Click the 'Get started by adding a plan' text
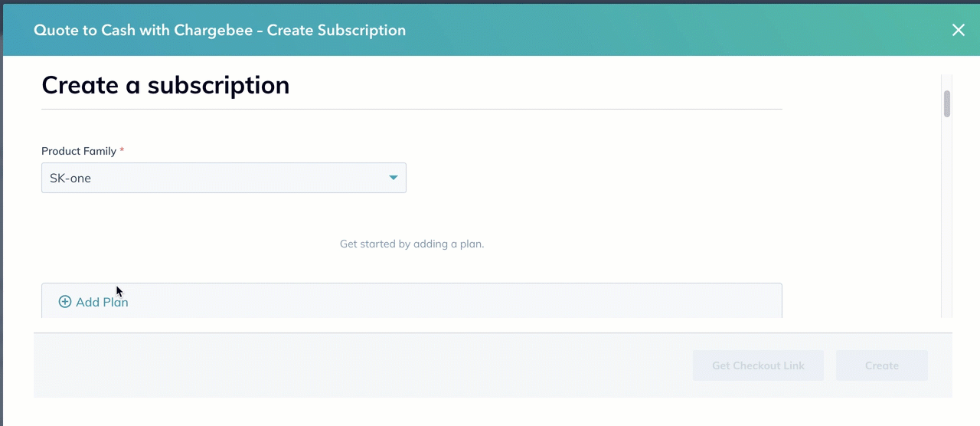980x426 pixels. 412,244
